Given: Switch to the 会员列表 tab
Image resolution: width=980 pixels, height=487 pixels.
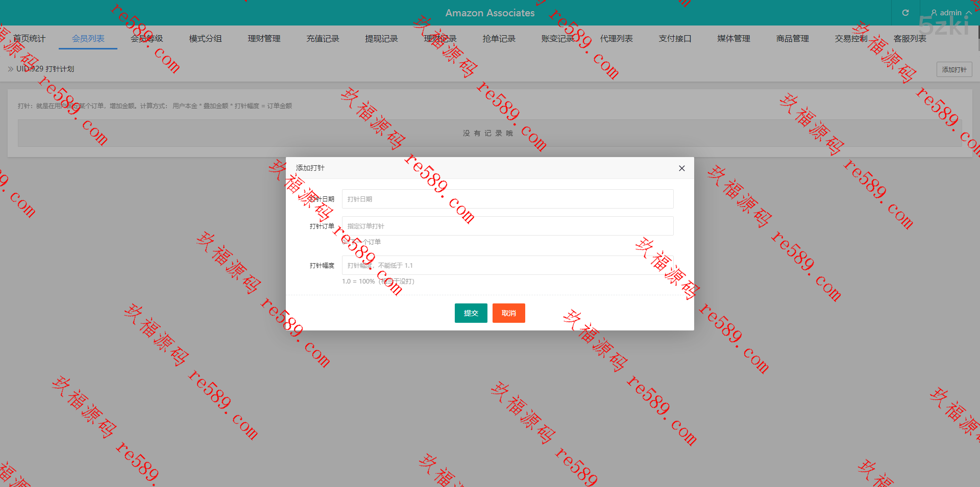Looking at the screenshot, I should click(88, 39).
